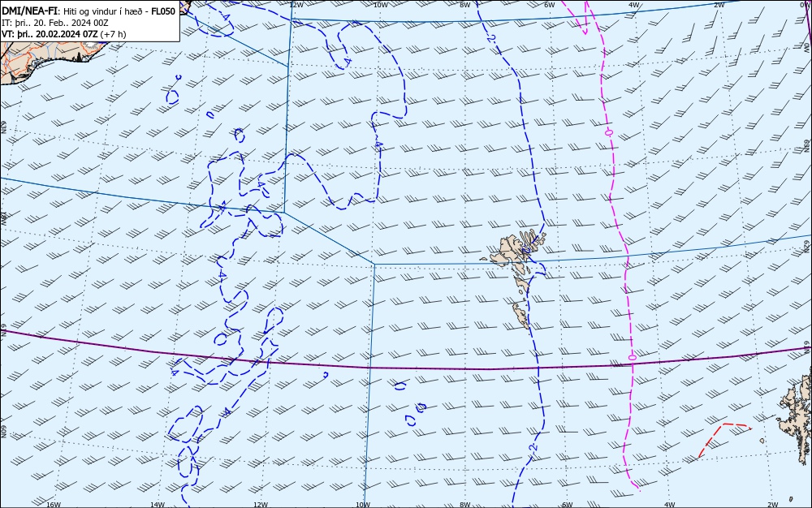The height and width of the screenshot is (508, 812).
Task: Click the '-2' isotherm label near the bottom edge
Action: pyautogui.click(x=533, y=447)
